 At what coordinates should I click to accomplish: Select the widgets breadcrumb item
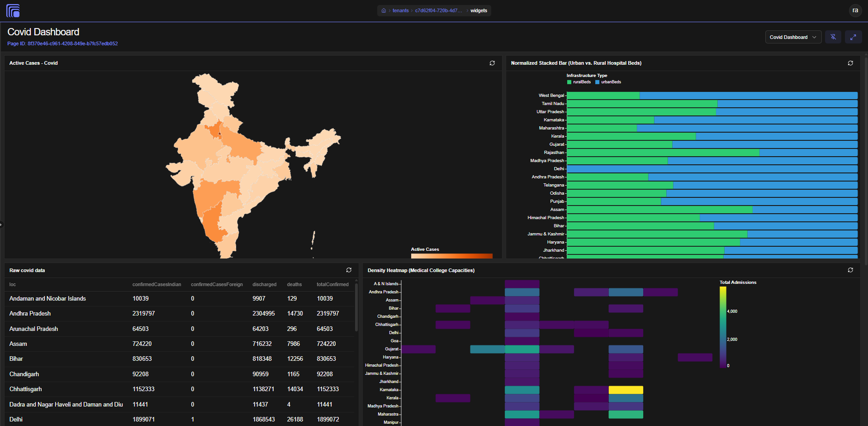(x=479, y=10)
